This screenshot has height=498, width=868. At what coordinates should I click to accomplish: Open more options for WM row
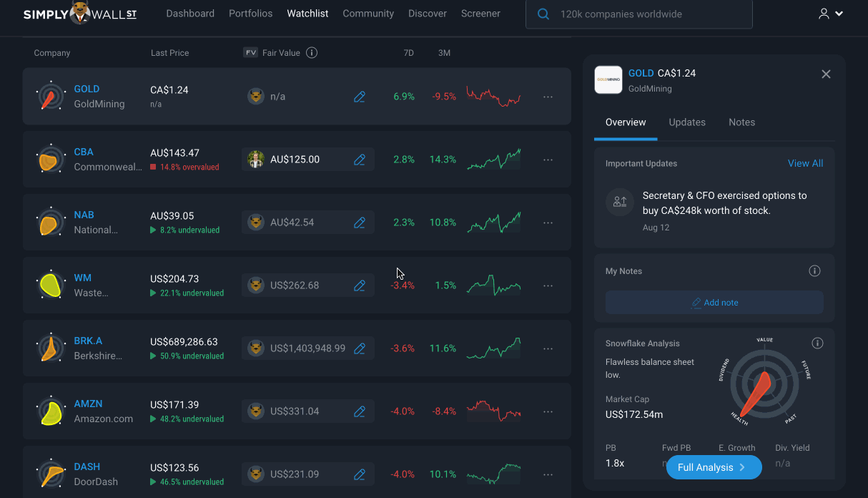coord(548,285)
